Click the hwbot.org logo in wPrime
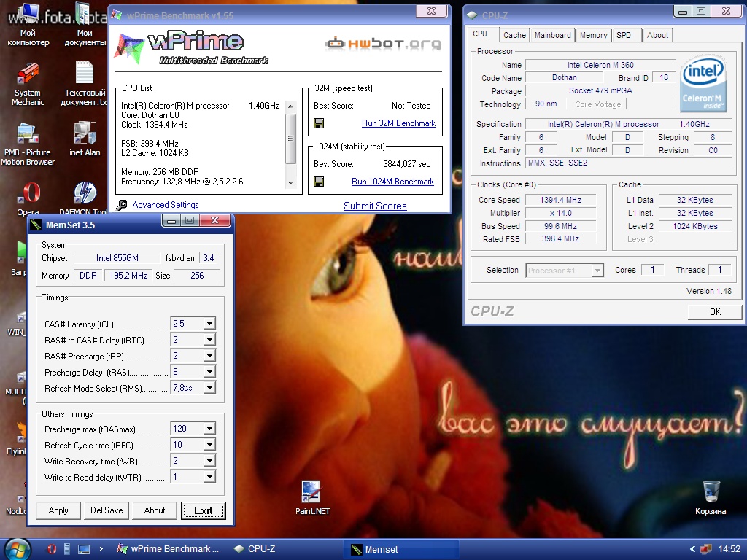 pos(383,44)
